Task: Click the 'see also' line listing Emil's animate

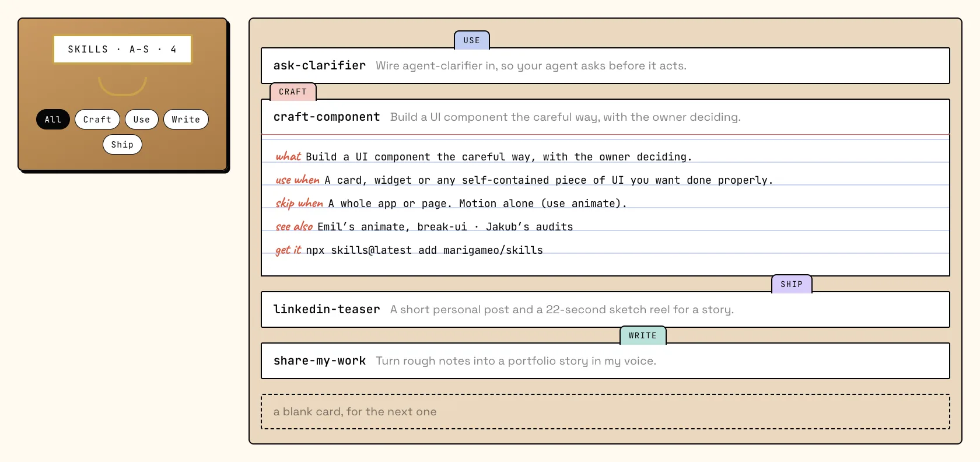Action: [424, 227]
